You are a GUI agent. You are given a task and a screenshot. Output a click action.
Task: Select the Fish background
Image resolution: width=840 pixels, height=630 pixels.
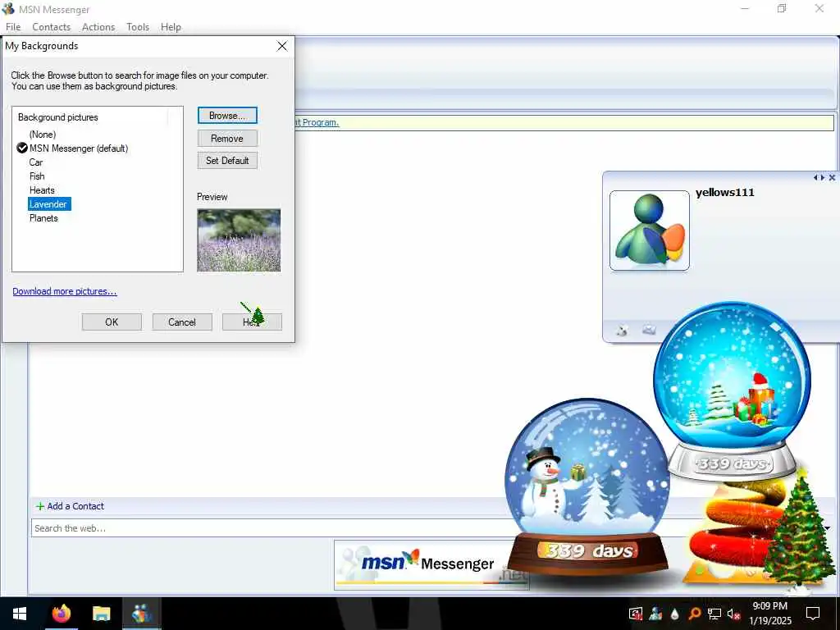[37, 176]
